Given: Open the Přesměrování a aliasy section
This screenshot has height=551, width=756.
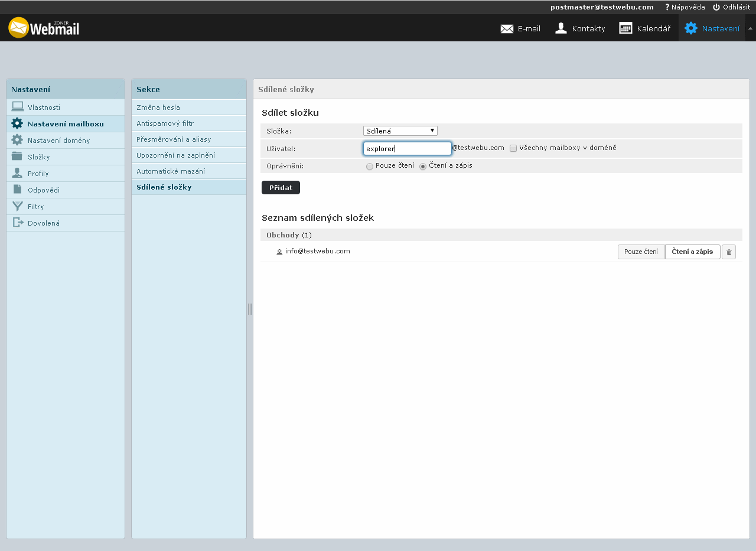Looking at the screenshot, I should coord(174,139).
